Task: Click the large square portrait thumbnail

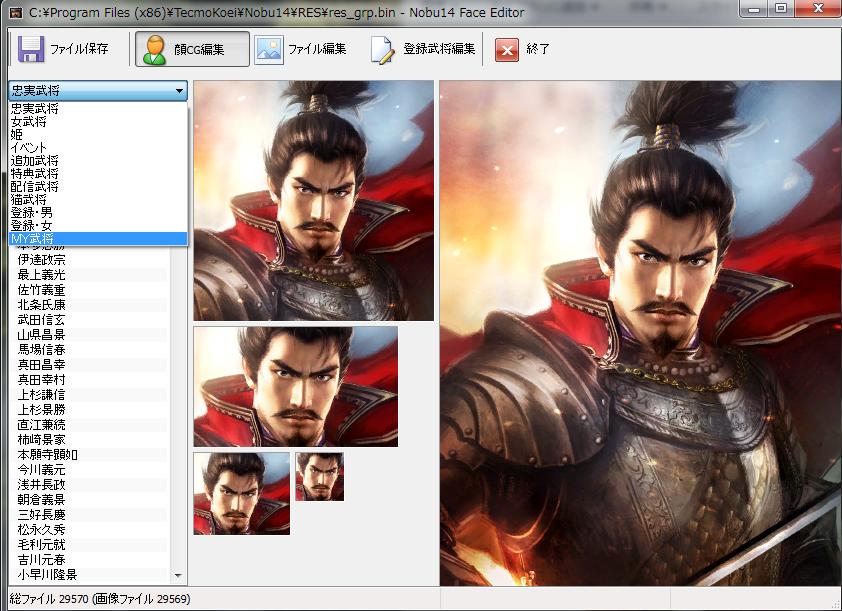Action: (314, 201)
